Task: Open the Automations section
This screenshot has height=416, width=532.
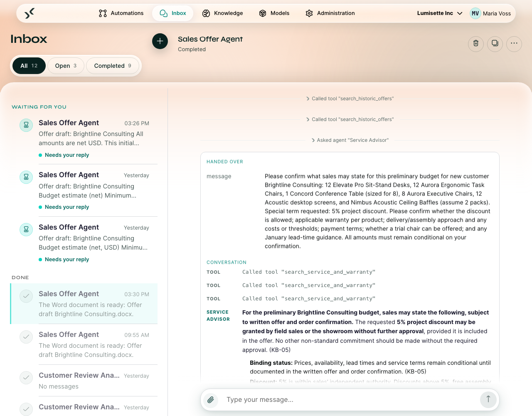Action: (x=121, y=13)
